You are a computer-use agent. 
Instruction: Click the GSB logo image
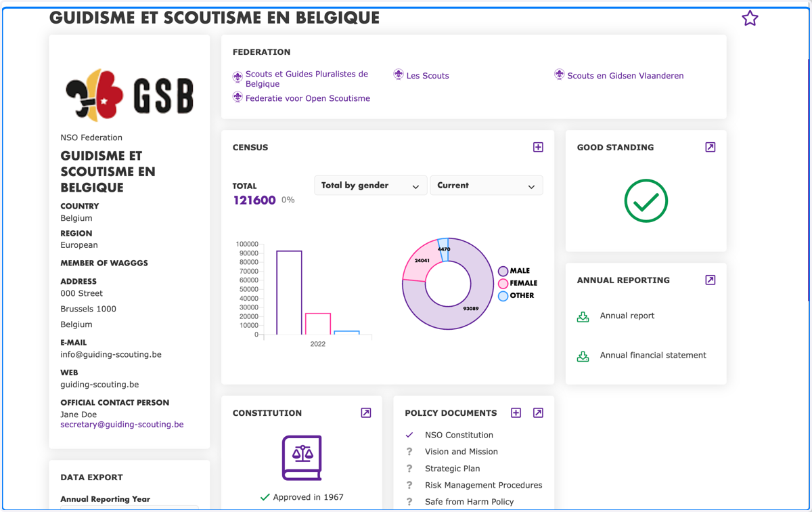129,95
